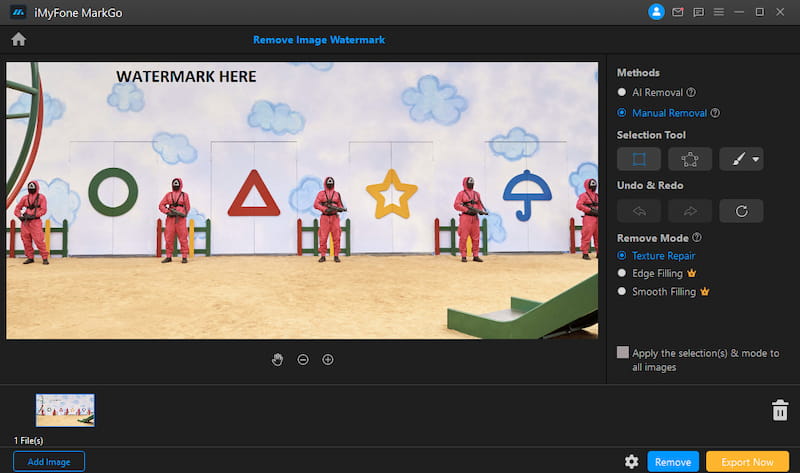Click the Undo arrow button
Viewport: 800px width, 473px height.
pos(639,211)
